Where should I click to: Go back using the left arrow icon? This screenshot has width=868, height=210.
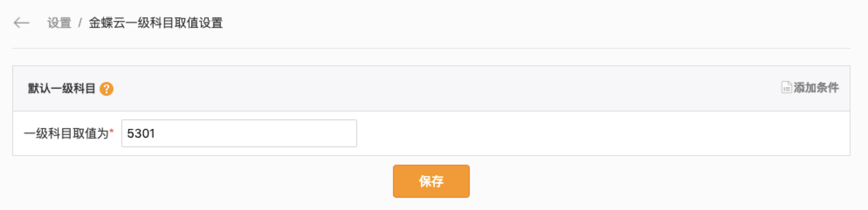coord(21,23)
